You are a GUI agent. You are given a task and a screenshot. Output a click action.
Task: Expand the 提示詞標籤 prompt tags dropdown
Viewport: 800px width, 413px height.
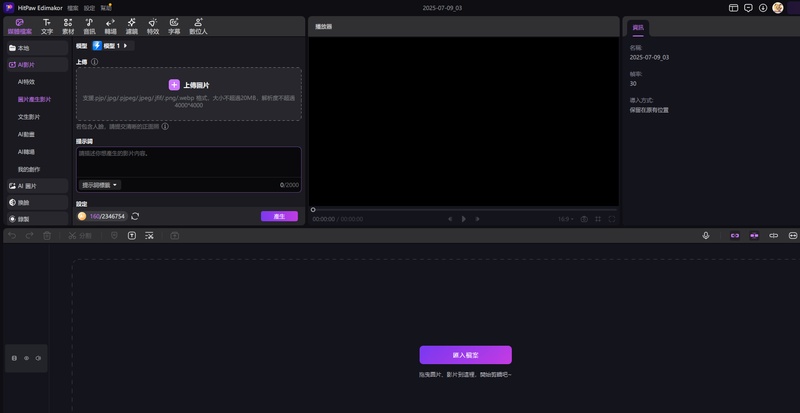[x=100, y=185]
